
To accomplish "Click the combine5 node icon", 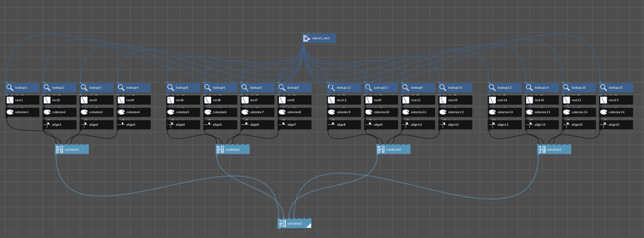I will tap(542, 150).
